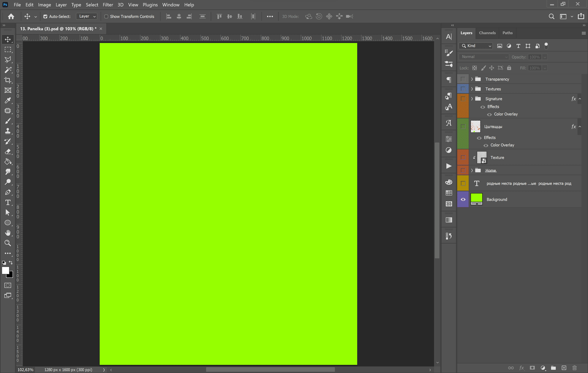Disable the Auto-Select checkbox

[x=45, y=17]
